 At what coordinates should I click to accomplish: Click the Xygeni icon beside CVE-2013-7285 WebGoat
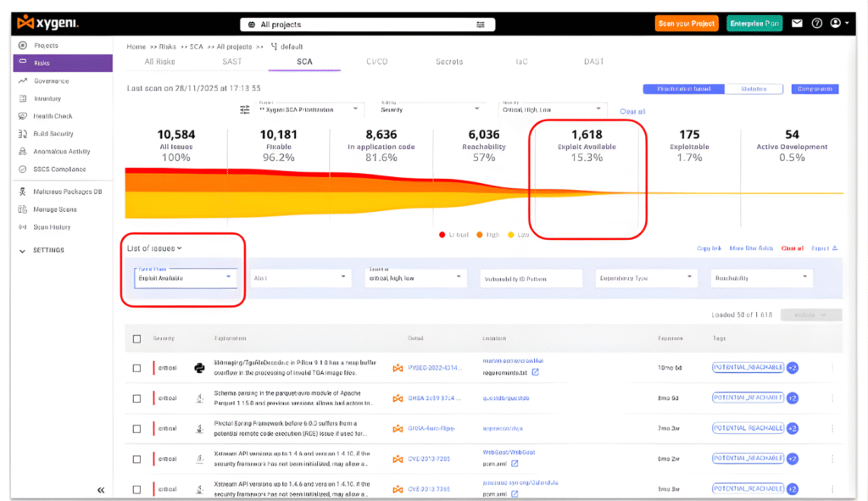pos(398,459)
